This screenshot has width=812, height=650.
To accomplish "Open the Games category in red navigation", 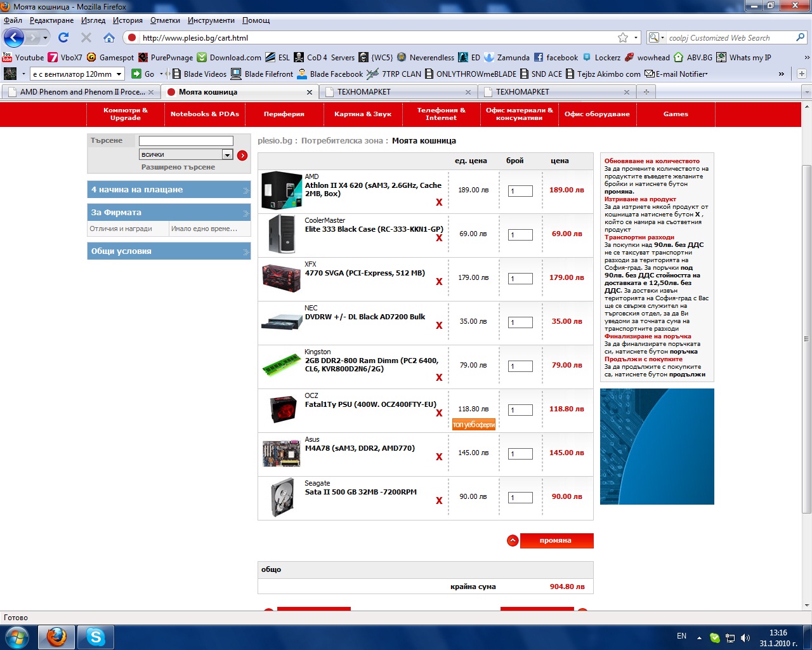I will pos(676,114).
